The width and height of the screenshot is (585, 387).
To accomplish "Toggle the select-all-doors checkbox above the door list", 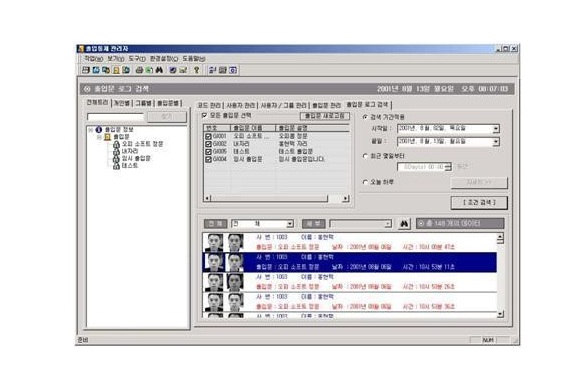I will (204, 116).
